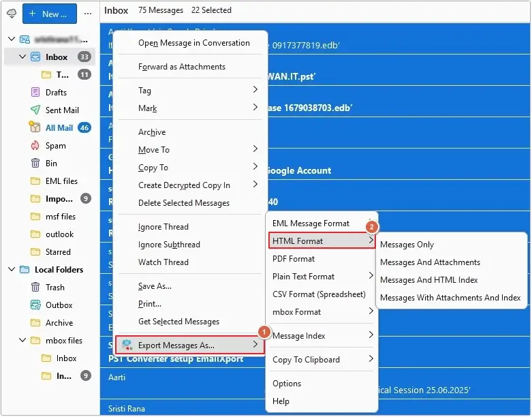Open the EML files folder icon
The width and height of the screenshot is (532, 417).
(x=35, y=181)
